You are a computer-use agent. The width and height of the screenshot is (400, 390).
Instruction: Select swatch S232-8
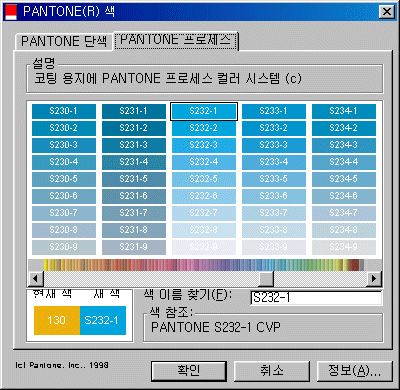click(x=204, y=230)
